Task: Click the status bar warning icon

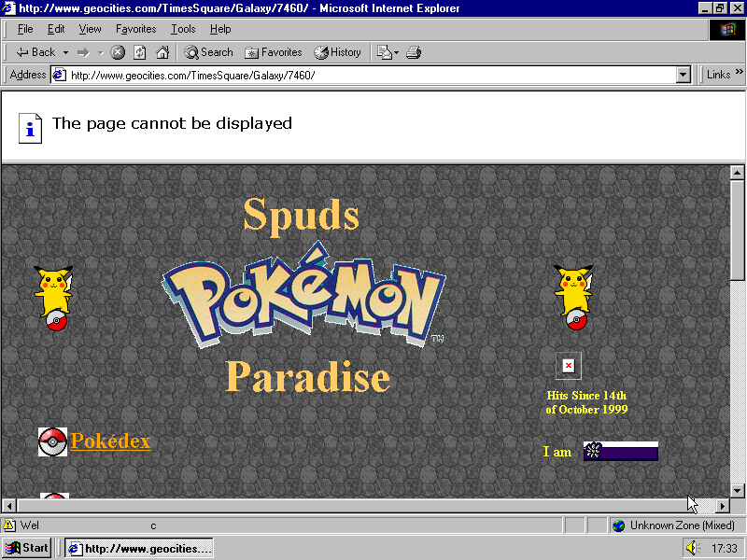Action: point(9,525)
